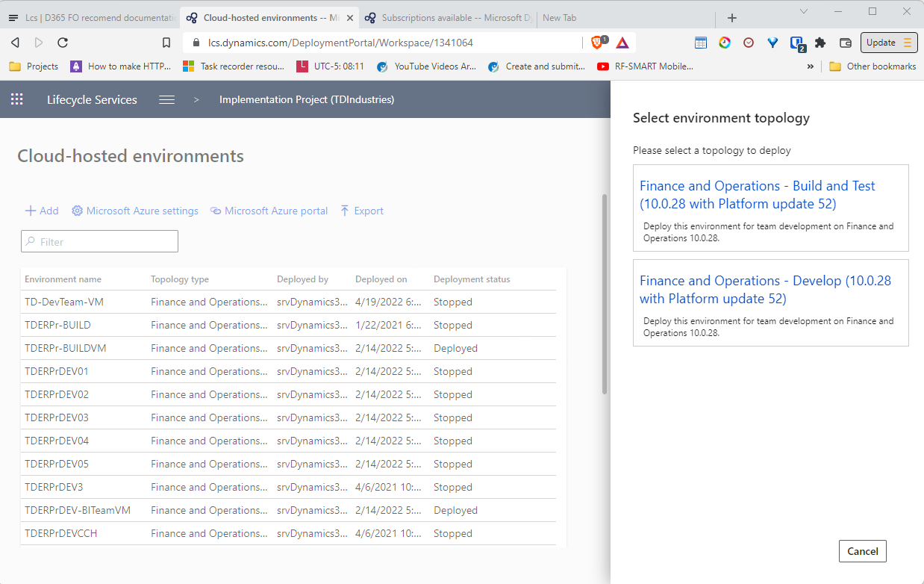The image size is (924, 584).
Task: Open the Lifecycle Services app launcher grid
Action: click(16, 99)
